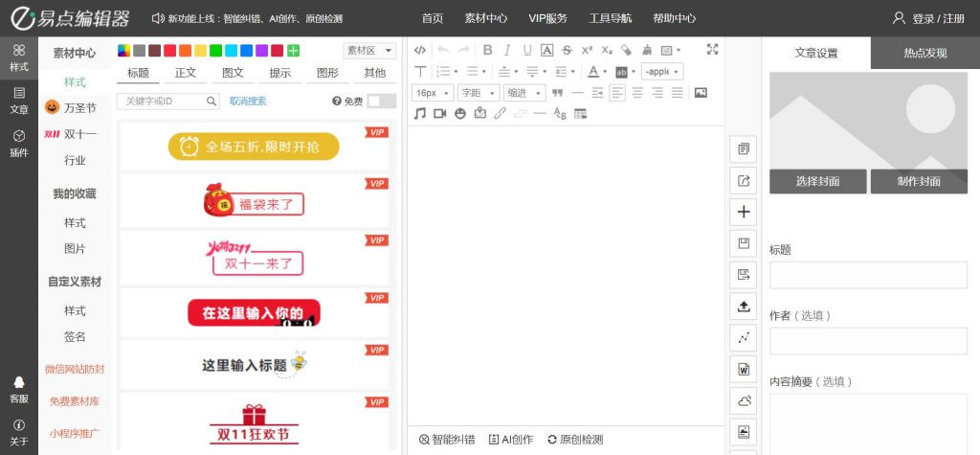Enter fullscreen editor mode
Image resolution: width=980 pixels, height=455 pixels.
pyautogui.click(x=712, y=50)
